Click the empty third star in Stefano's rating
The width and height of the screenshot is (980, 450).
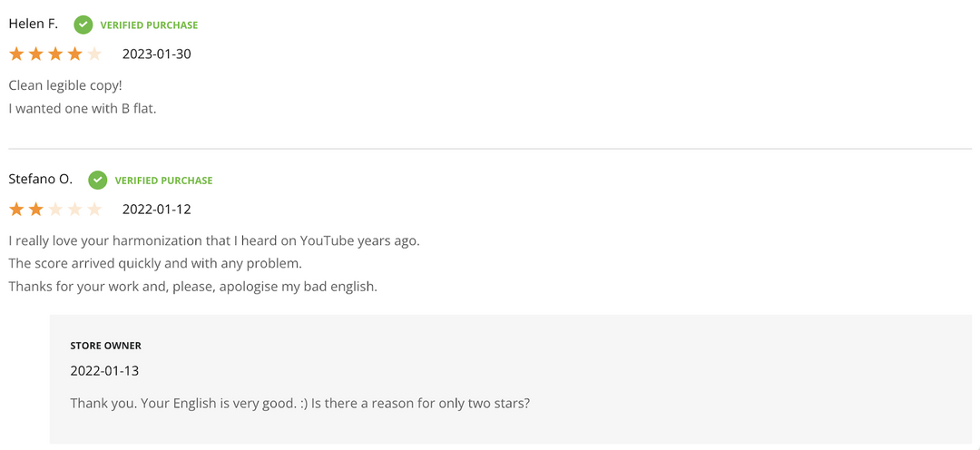55,210
